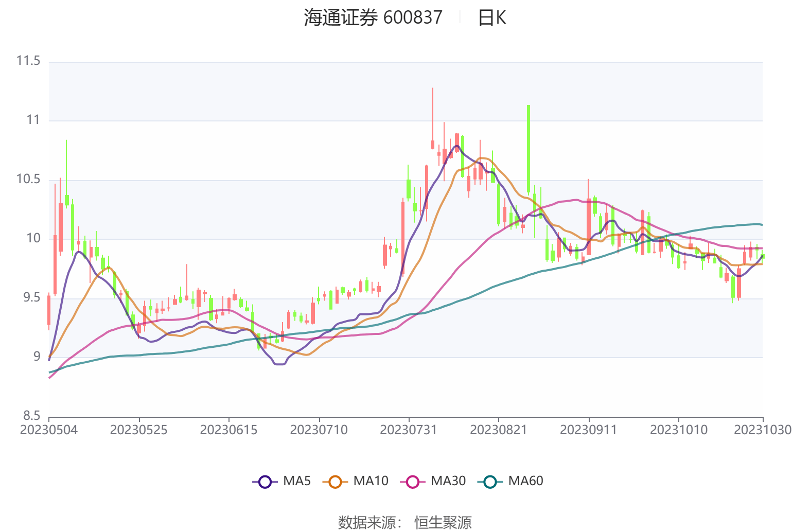Screen dimensions: 810x532
Task: Click the 日K label in the title
Action: tap(492, 18)
